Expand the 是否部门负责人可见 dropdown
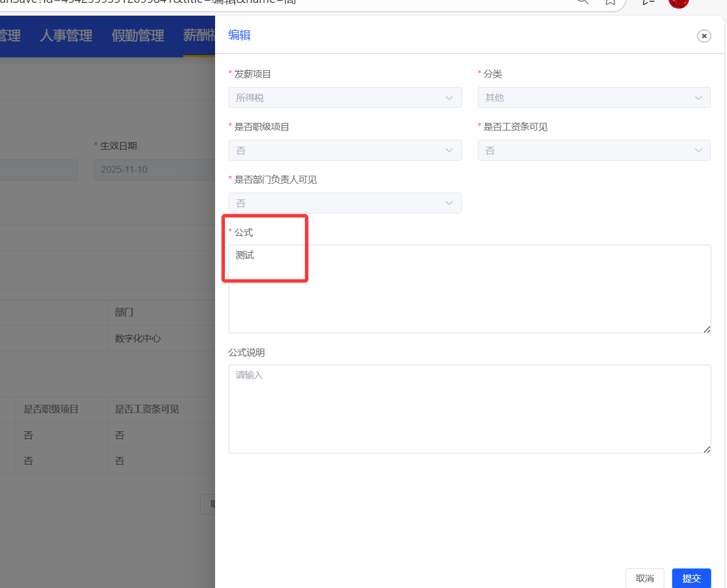This screenshot has height=588, width=727. tap(345, 203)
